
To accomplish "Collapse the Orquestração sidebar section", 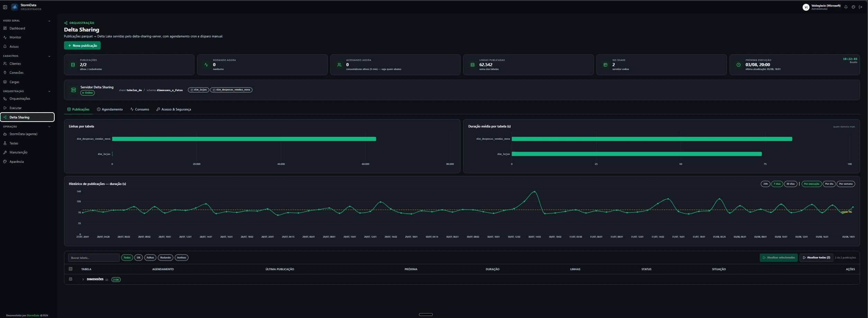I will point(49,91).
